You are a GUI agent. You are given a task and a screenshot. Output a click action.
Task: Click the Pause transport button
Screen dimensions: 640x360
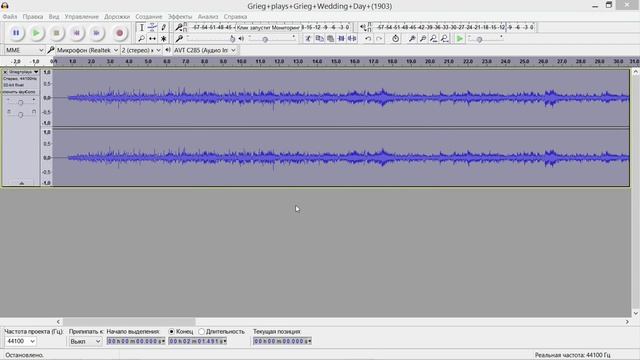pos(16,33)
